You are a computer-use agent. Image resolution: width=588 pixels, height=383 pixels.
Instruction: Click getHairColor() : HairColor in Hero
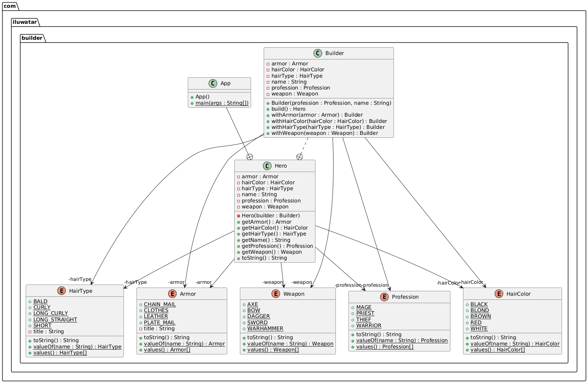275,228
